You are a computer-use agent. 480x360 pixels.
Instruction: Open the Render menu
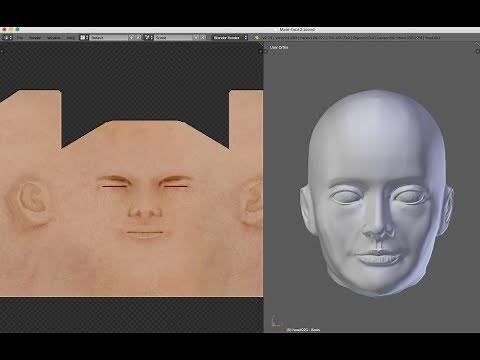(x=35, y=38)
